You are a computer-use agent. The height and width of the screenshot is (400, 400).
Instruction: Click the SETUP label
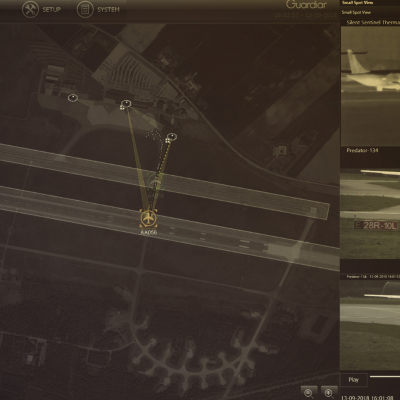[52, 9]
